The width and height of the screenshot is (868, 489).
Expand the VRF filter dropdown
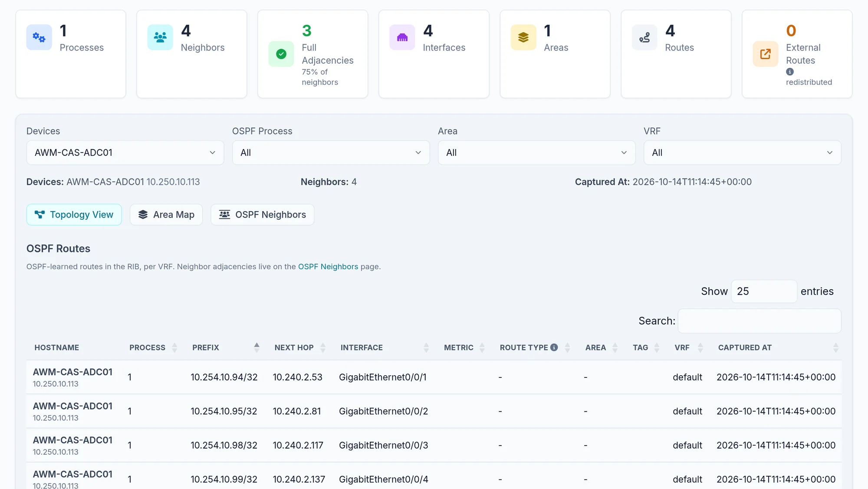point(742,152)
